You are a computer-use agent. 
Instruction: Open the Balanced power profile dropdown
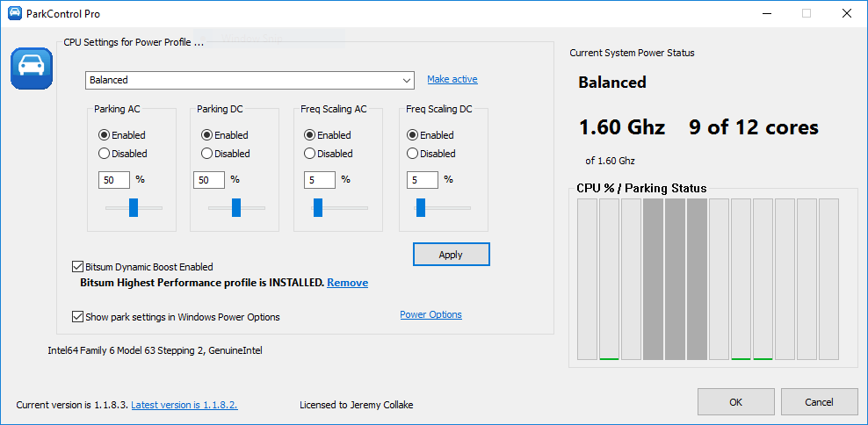(250, 80)
